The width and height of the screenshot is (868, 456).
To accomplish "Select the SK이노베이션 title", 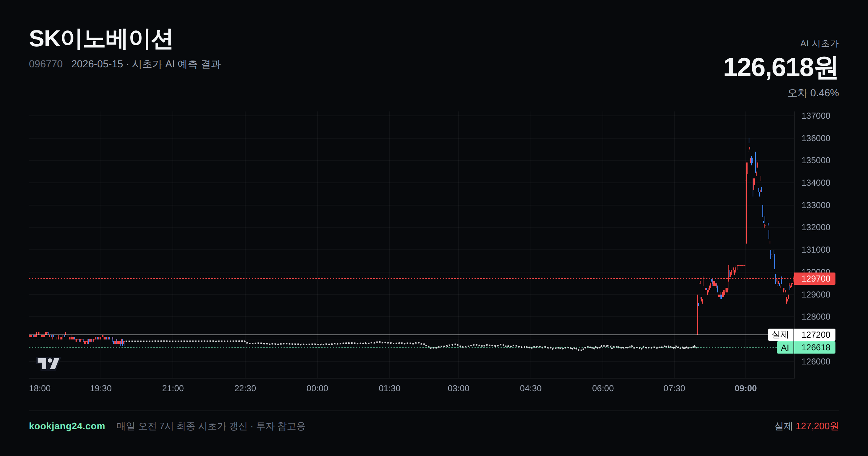I will pos(101,39).
